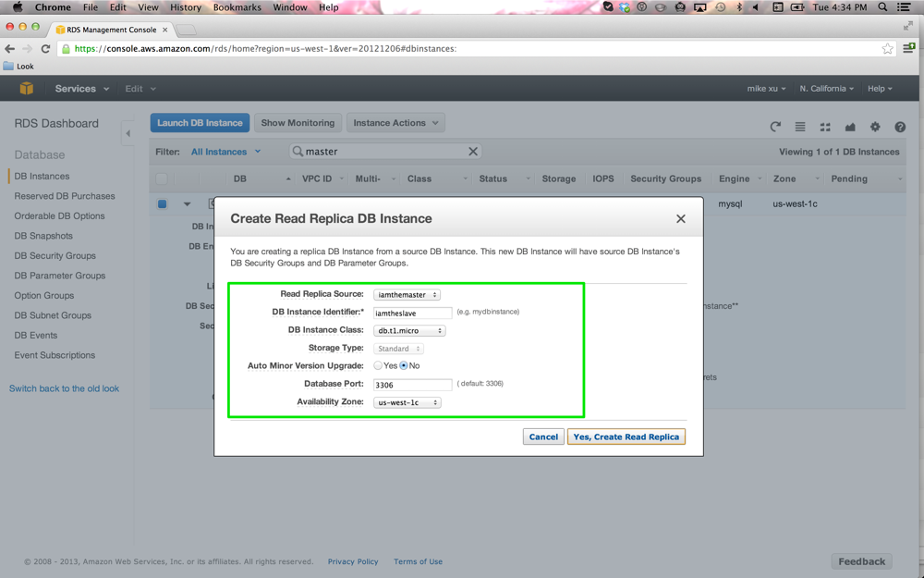
Task: Click the refresh icon in RDS toolbar
Action: click(x=775, y=127)
